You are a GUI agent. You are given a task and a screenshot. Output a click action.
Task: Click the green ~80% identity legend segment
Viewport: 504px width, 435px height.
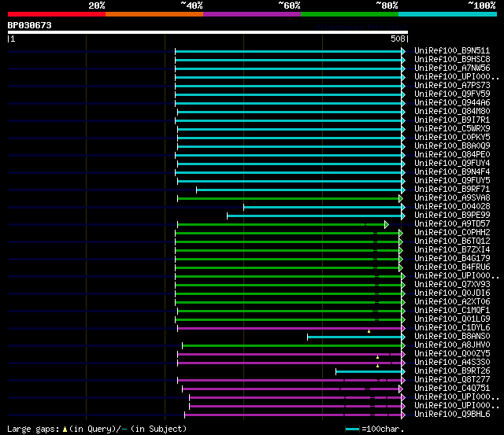click(350, 14)
